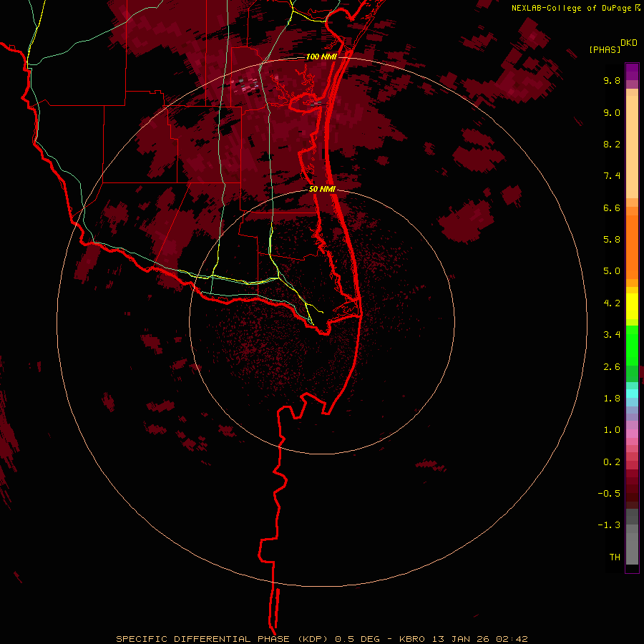Viewport: 644px width, 644px height.
Task: Click the -0.5 scale value
Action: [x=609, y=494]
